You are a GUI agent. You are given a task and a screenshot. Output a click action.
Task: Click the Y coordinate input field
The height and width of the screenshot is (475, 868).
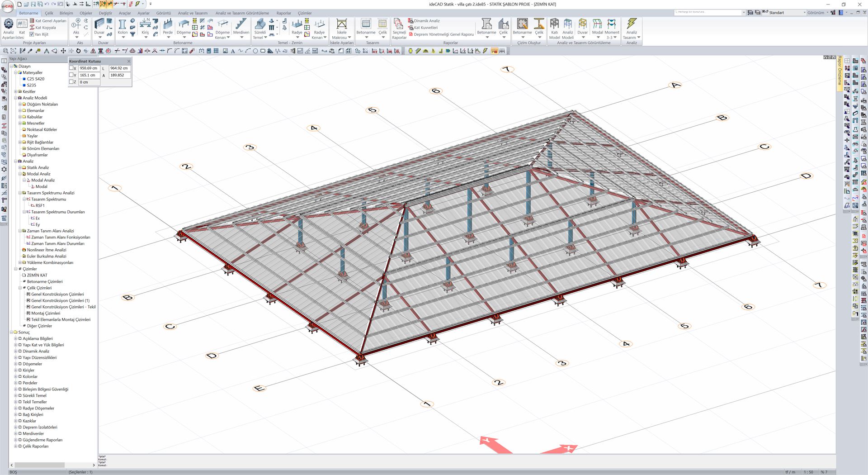click(89, 75)
